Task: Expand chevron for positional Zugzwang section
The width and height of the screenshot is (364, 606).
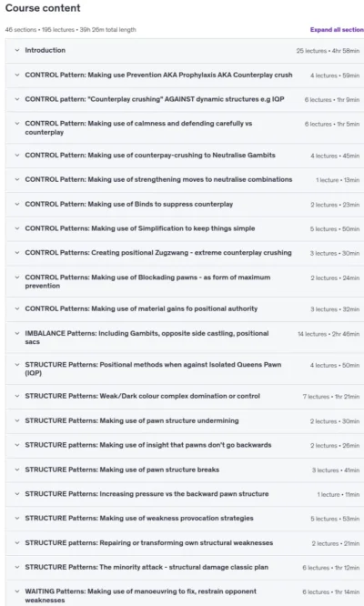Action: pos(17,253)
